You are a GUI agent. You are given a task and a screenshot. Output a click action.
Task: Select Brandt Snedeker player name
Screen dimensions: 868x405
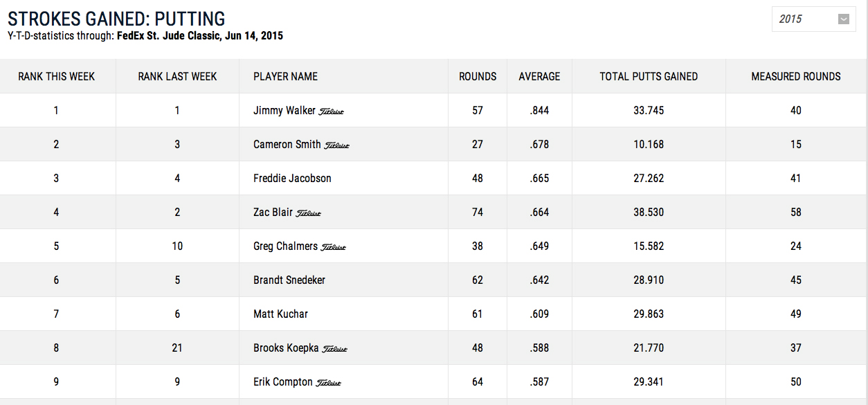coord(289,280)
